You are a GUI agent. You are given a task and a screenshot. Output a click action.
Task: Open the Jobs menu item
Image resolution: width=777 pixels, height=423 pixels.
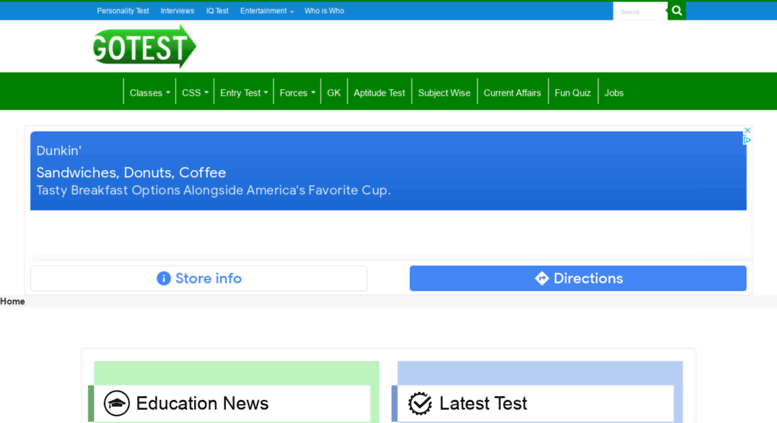(614, 93)
